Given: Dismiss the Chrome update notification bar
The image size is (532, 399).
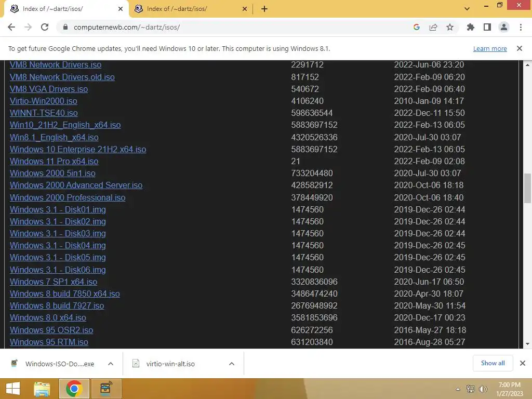Looking at the screenshot, I should pos(520,48).
